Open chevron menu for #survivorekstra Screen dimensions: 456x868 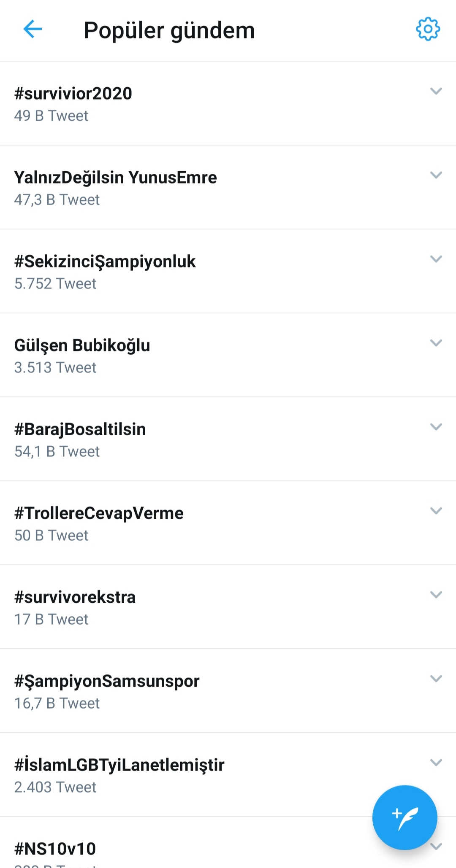pos(436,595)
